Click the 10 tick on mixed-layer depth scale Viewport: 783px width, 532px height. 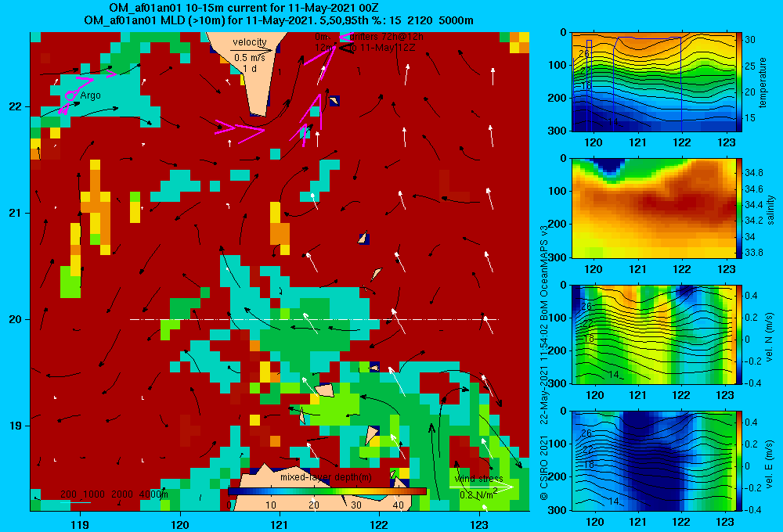271,505
